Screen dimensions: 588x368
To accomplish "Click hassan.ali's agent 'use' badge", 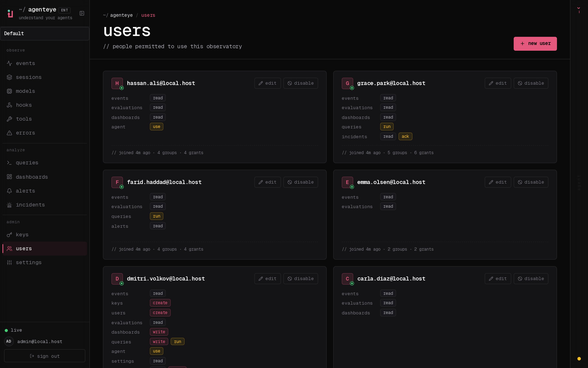I will point(156,127).
